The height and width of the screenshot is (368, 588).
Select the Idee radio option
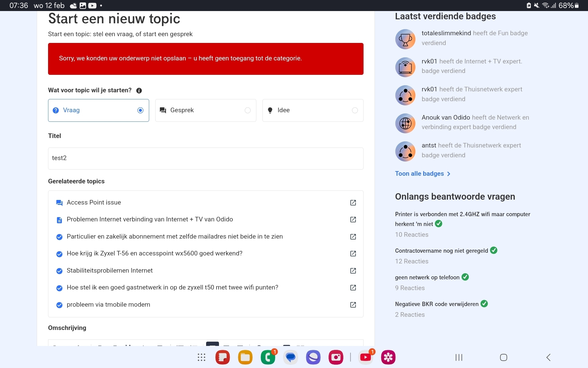click(x=313, y=110)
